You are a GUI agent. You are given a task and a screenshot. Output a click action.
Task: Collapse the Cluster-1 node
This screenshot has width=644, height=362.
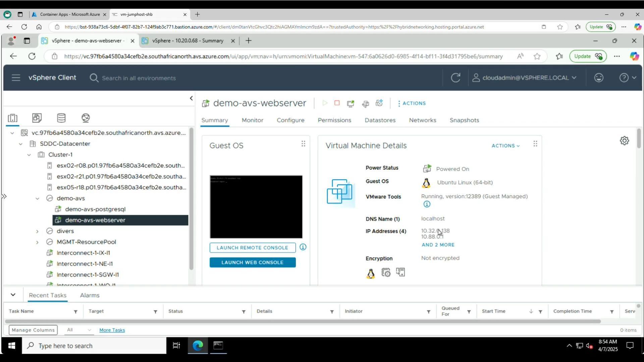click(29, 155)
